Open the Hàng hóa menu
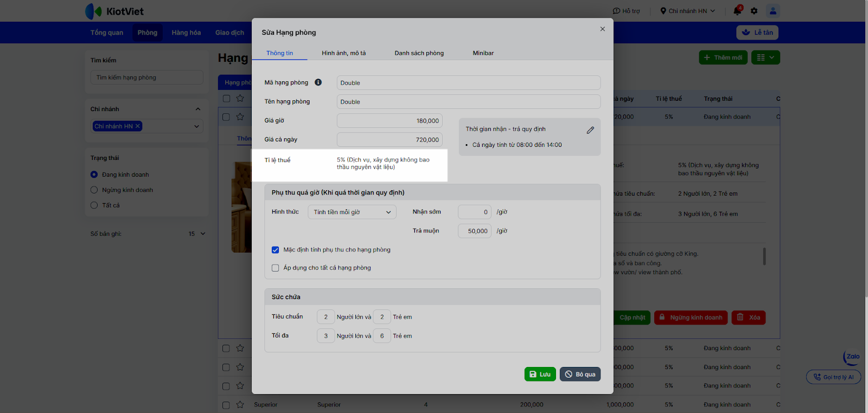The width and height of the screenshot is (868, 413). (x=186, y=33)
